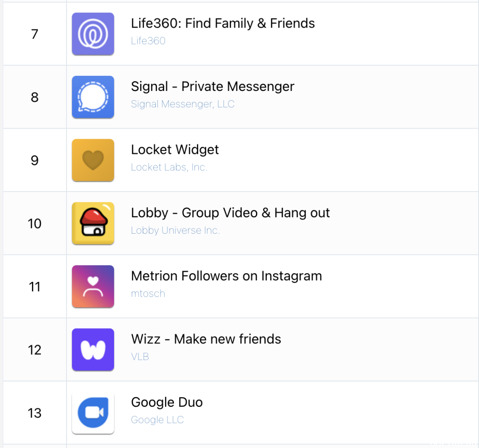
Task: Open the Locket Widget app title
Action: (x=175, y=150)
